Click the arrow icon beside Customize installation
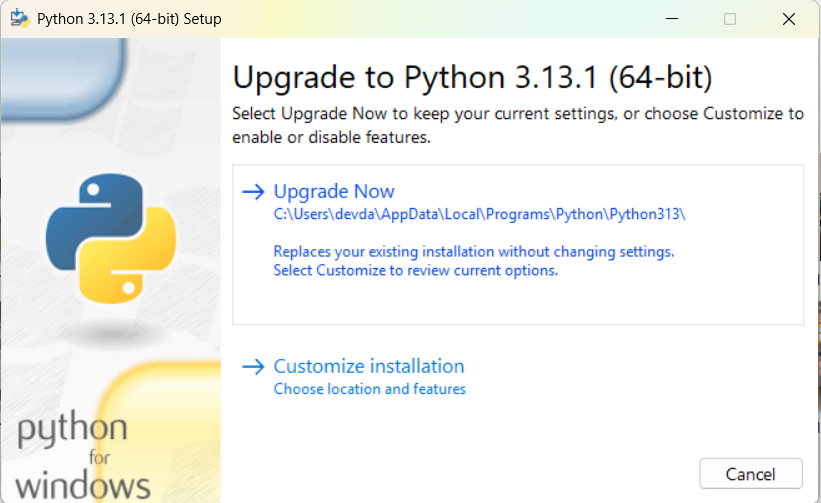 pyautogui.click(x=253, y=367)
